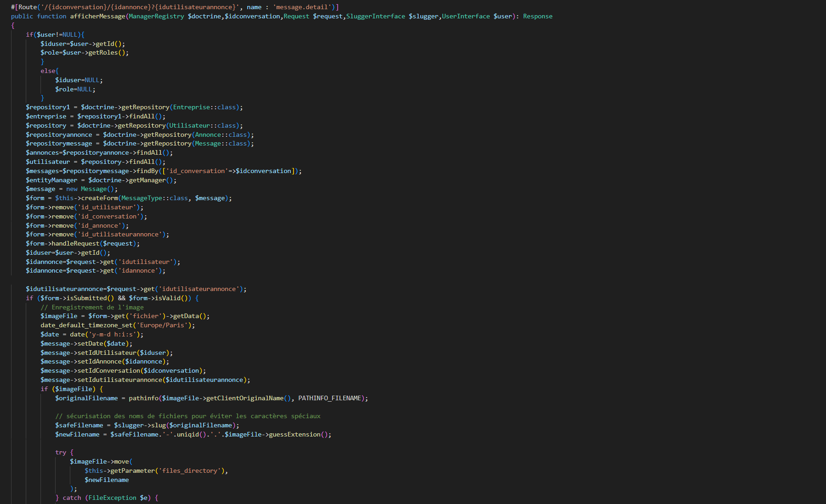This screenshot has width=826, height=504.
Task: Click the $request->get('idutilisateur') line
Action: 103,262
